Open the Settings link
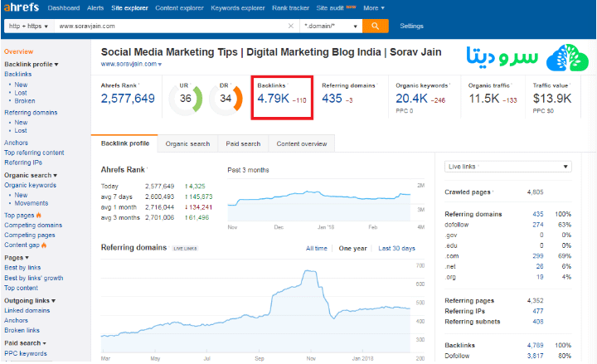This screenshot has height=364, width=597. coord(411,27)
